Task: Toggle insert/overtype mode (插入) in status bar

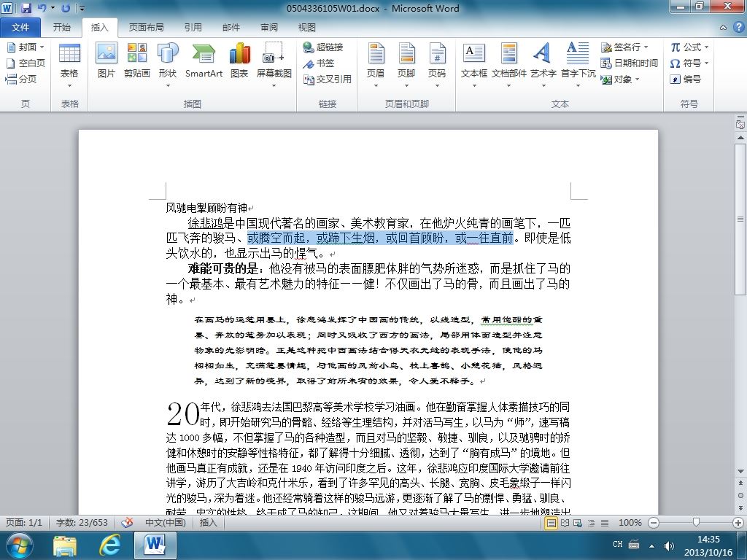Action: 208,522
